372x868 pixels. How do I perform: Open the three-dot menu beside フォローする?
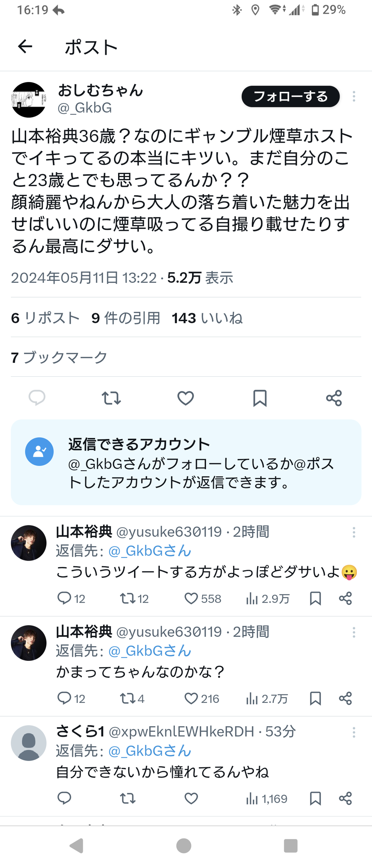(x=354, y=97)
